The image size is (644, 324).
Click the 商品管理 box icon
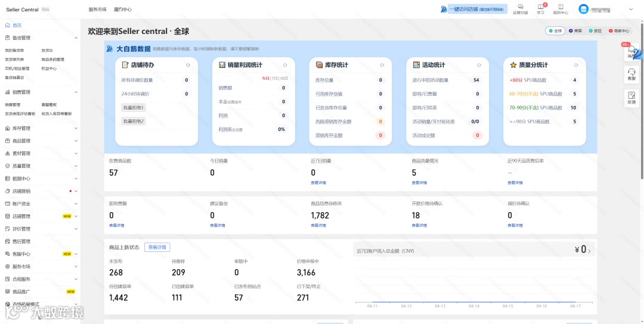pos(7,141)
